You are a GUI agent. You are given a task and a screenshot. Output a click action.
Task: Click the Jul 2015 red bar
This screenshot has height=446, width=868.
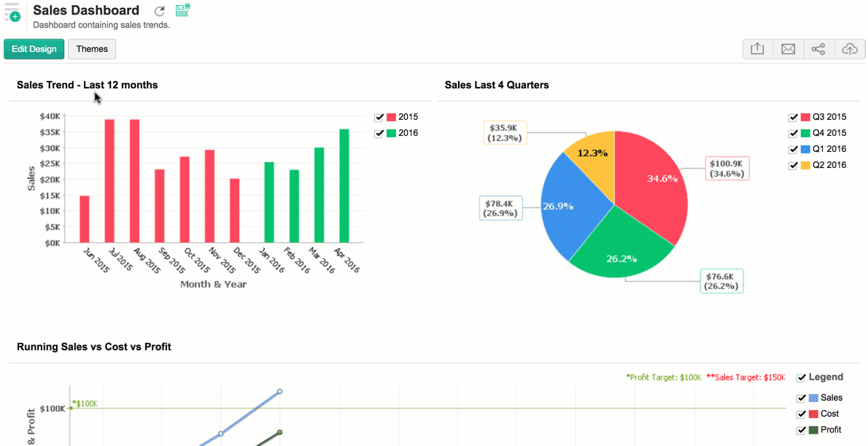click(x=109, y=180)
